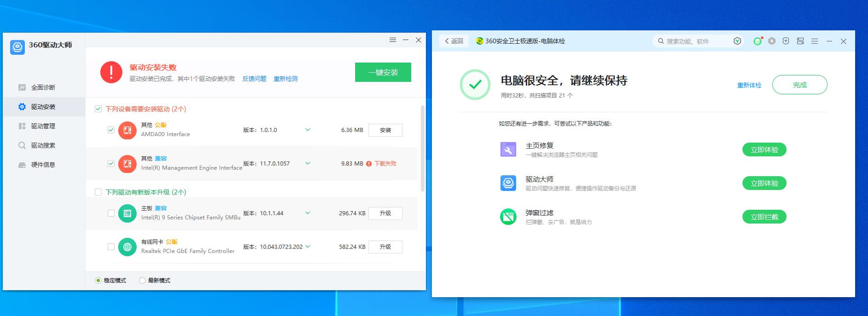Click 升级 for Intel 9 Series Chipset
This screenshot has height=316, width=868.
click(x=385, y=213)
